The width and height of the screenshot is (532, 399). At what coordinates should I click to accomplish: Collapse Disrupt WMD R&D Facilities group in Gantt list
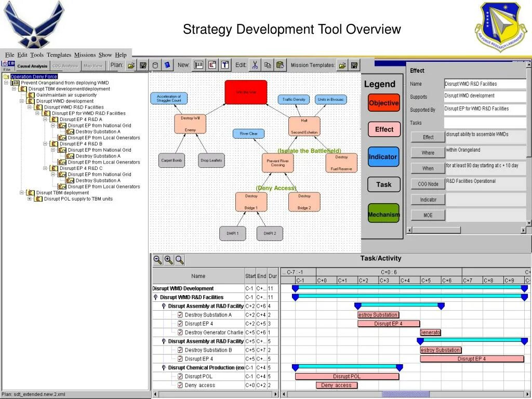[x=156, y=297]
